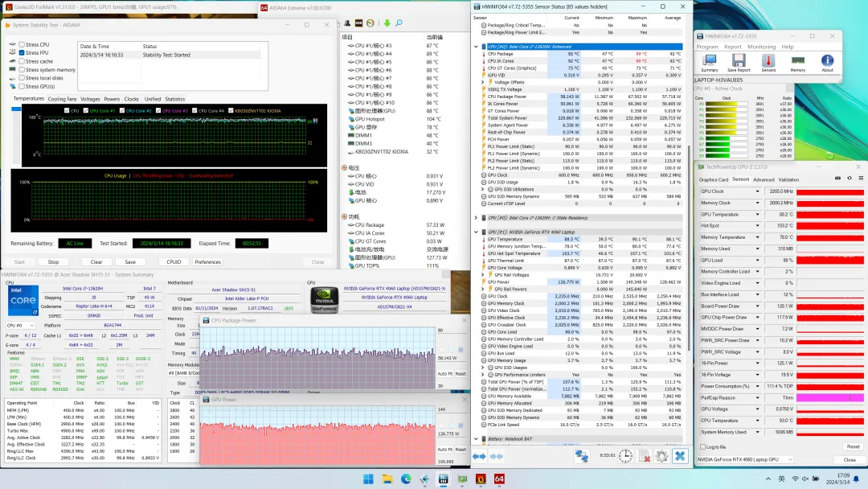The width and height of the screenshot is (868, 489).
Task: Click AIDA64 toolbar user icon
Action: coord(347,23)
